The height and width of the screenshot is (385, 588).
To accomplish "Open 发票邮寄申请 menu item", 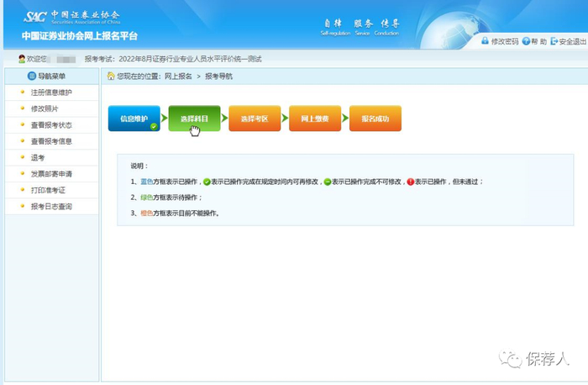I will pyautogui.click(x=51, y=174).
